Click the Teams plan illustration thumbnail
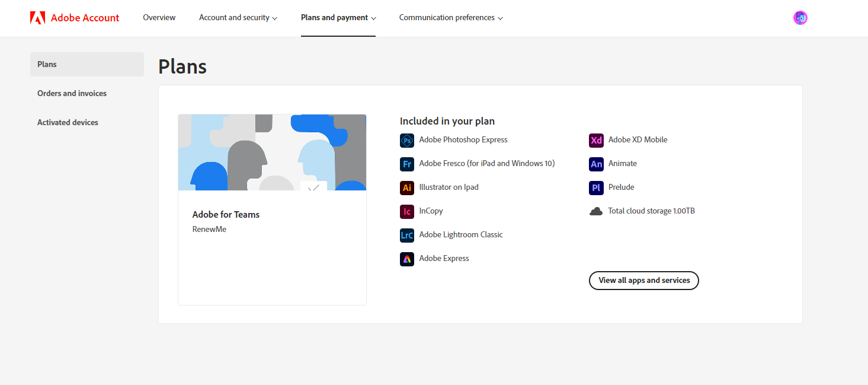 pos(272,152)
